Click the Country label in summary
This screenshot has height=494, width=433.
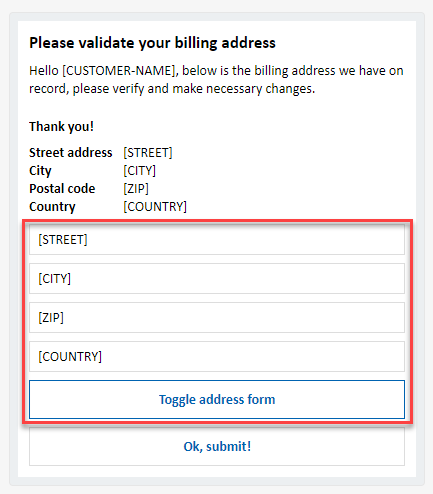pyautogui.click(x=52, y=207)
